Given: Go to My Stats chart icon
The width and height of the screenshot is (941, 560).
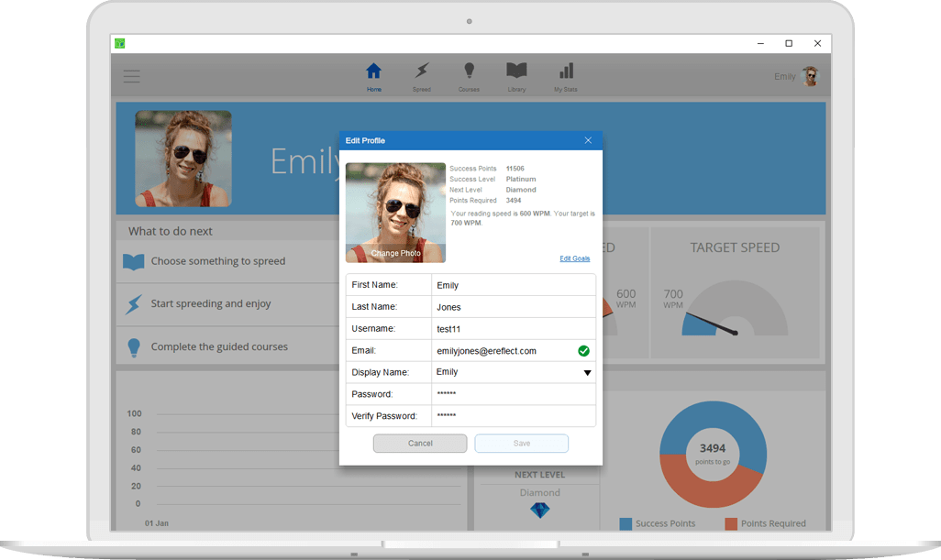Looking at the screenshot, I should 566,71.
